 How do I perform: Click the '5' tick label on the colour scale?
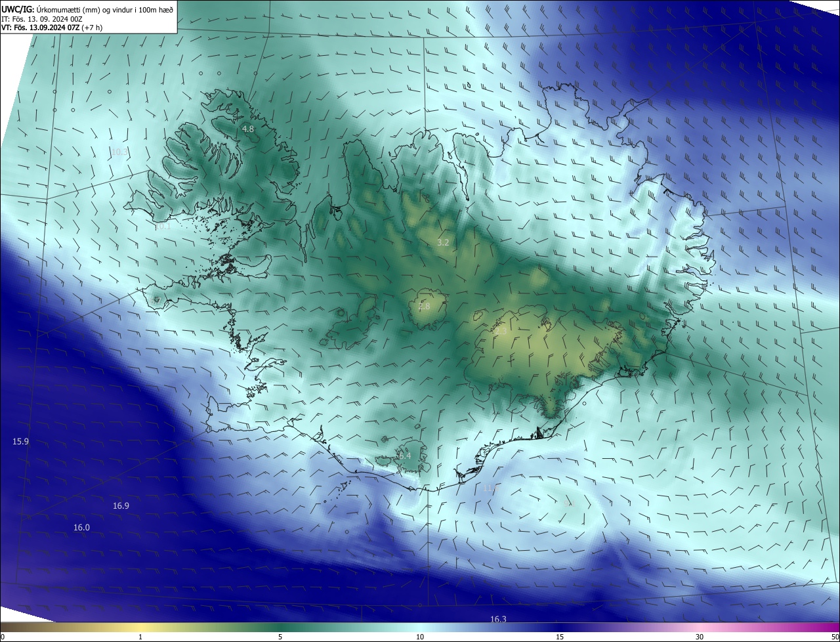(280, 637)
